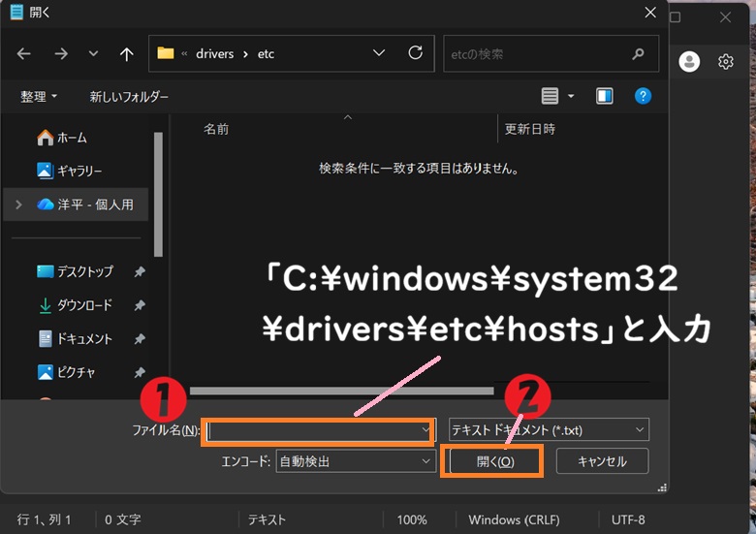Screen dimensions: 756x534
Task: Sort by 更新日時 column header
Action: click(529, 129)
